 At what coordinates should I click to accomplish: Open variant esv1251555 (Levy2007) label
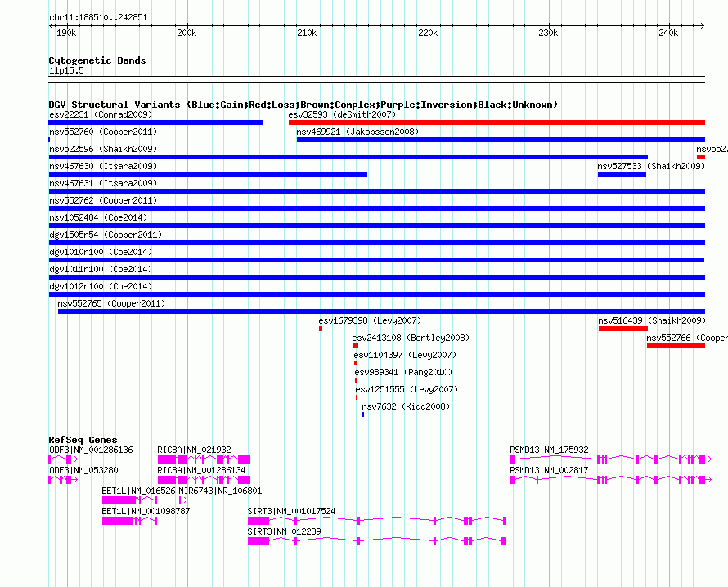[x=407, y=389]
